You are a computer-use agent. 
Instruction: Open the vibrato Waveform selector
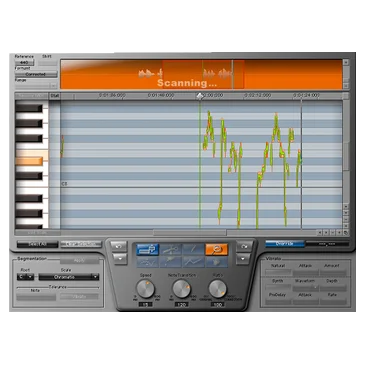pyautogui.click(x=305, y=287)
